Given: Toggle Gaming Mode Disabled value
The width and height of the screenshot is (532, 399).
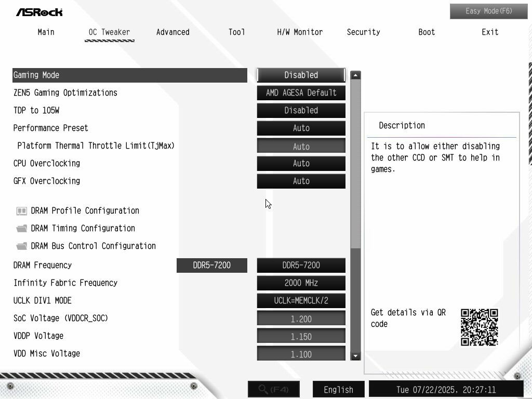Looking at the screenshot, I should pyautogui.click(x=301, y=75).
